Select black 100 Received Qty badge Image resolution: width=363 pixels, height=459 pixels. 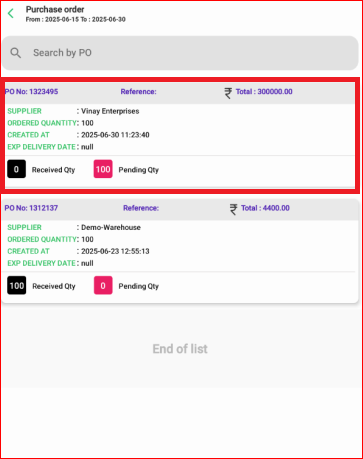[x=17, y=285]
